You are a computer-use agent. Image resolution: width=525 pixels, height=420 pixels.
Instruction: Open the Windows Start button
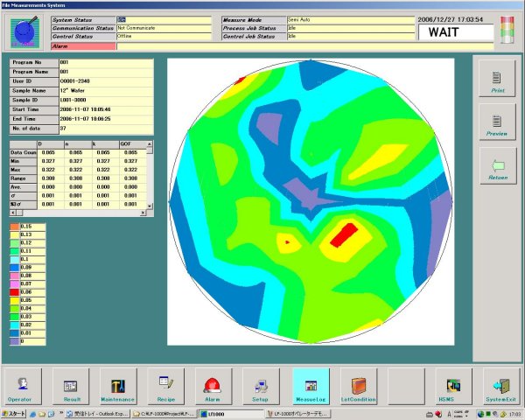click(x=13, y=414)
